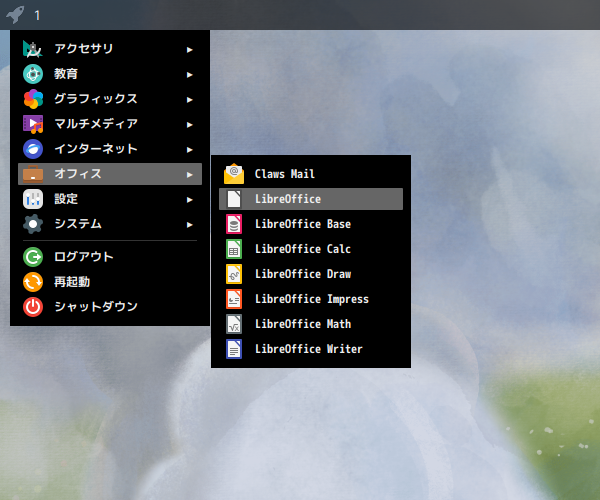Expand the 設定 submenu arrow
The width and height of the screenshot is (600, 500).
pyautogui.click(x=189, y=200)
